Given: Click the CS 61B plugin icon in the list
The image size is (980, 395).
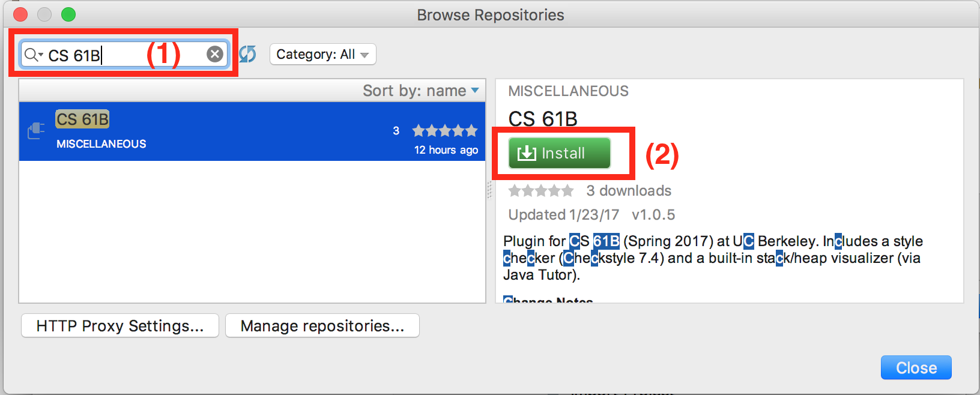Looking at the screenshot, I should 35,130.
